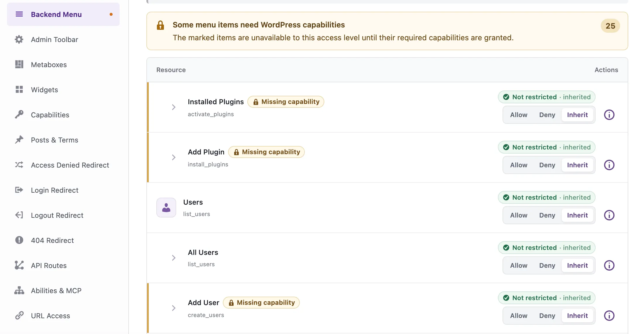Click the Posts & Terms pin icon
This screenshot has height=334, width=644.
pos(19,140)
